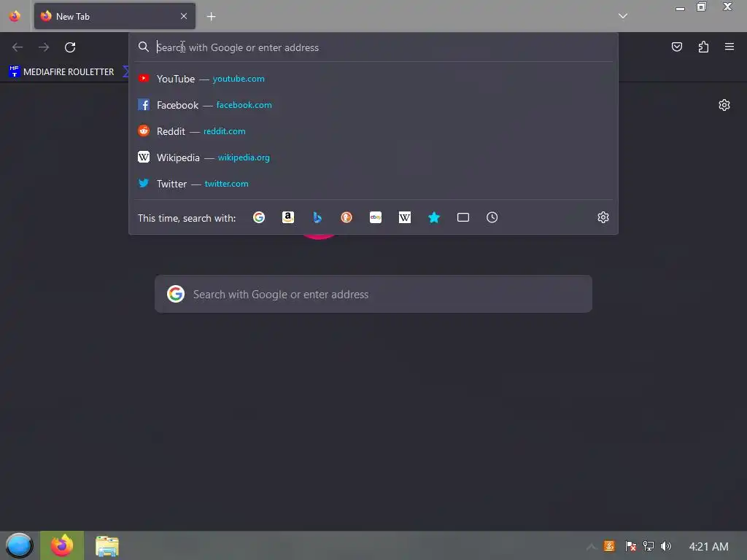Choose Wikipedia suggestion row
747x560 pixels.
pos(373,157)
